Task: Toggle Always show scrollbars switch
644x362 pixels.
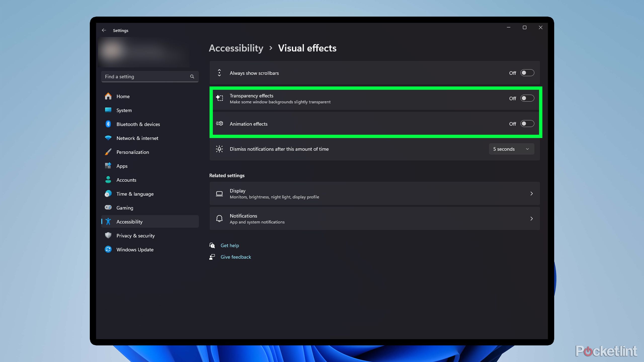Action: 527,73
